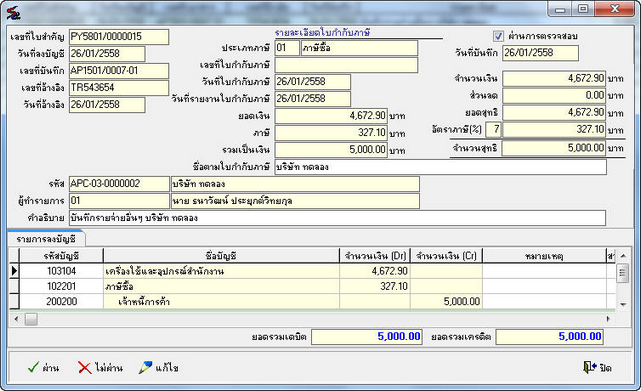The width and height of the screenshot is (641, 391).
Task: Click the red X ไม่ผ่าน button
Action: (x=100, y=368)
